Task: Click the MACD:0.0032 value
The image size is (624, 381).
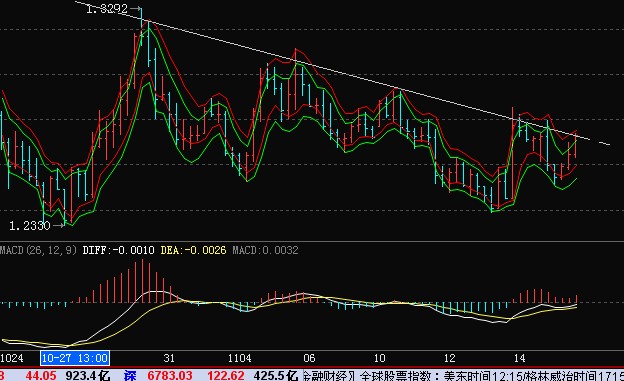Action: [265, 250]
